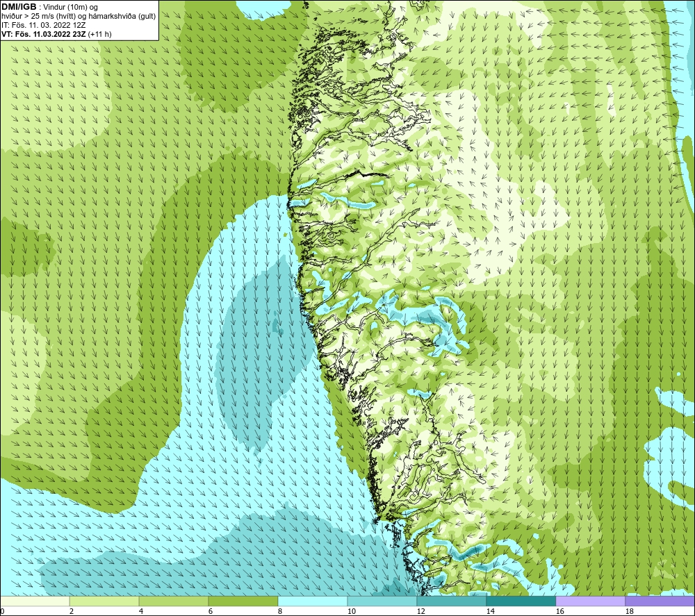Select the 2–4 m/s light green swatch
This screenshot has height=616, width=695.
click(104, 601)
